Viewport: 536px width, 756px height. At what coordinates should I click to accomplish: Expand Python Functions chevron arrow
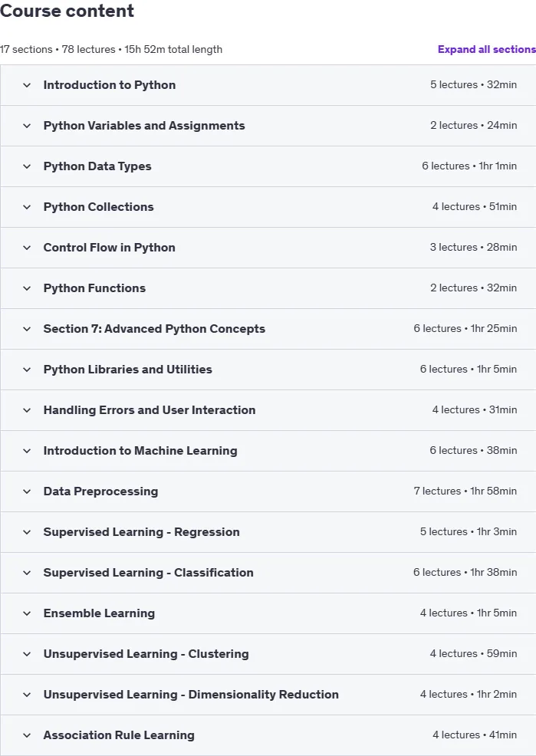27,288
